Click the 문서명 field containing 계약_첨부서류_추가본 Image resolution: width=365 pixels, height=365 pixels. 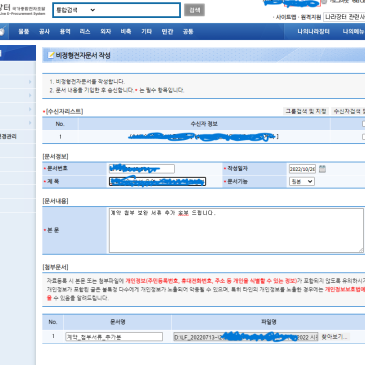click(114, 337)
